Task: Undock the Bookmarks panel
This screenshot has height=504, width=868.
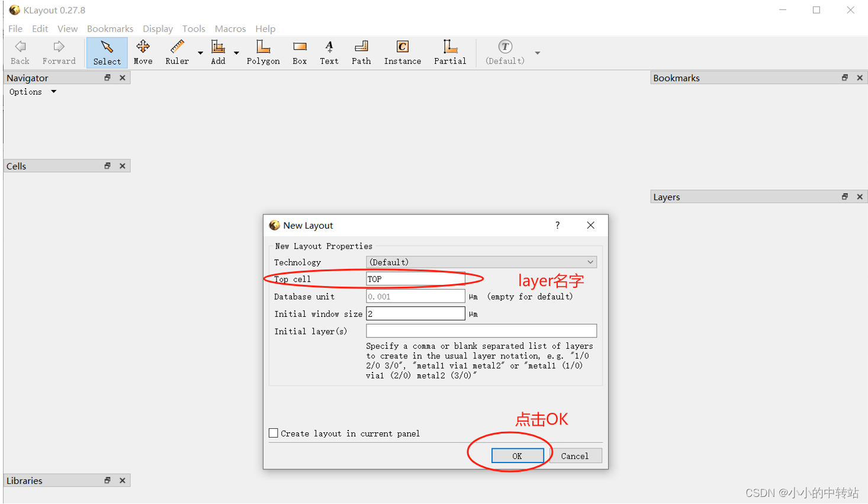Action: coord(845,78)
